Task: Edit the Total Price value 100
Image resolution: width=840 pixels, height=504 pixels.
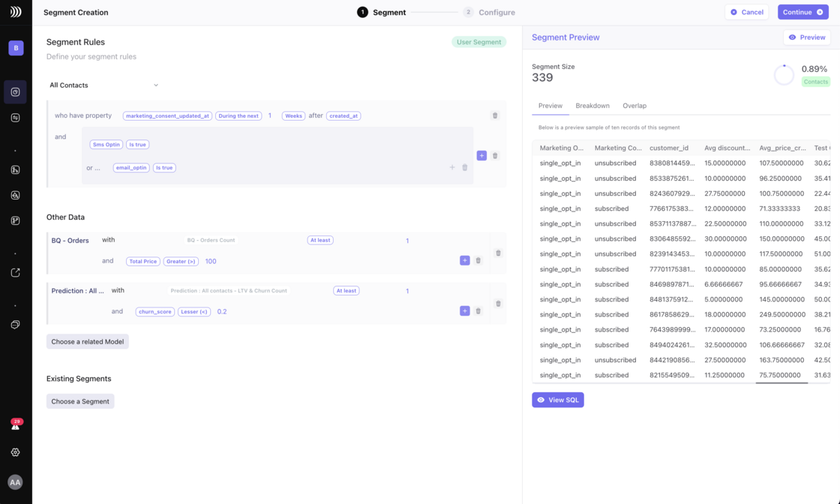Action: tap(211, 261)
